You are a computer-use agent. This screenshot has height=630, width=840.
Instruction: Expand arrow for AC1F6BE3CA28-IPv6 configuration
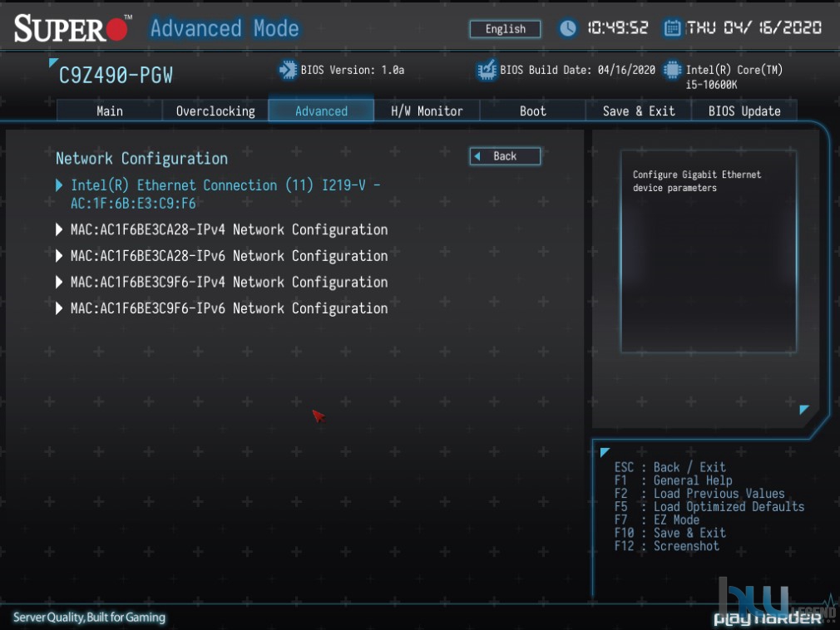click(x=59, y=256)
